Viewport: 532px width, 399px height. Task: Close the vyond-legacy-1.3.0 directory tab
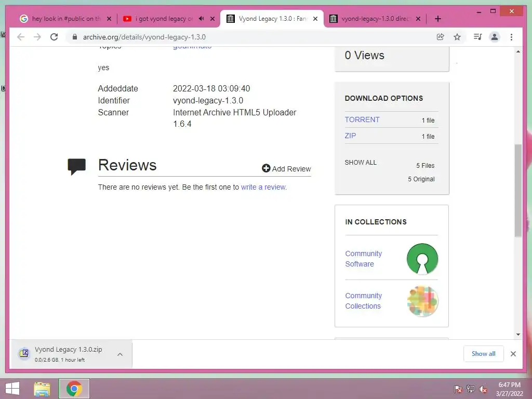[418, 19]
